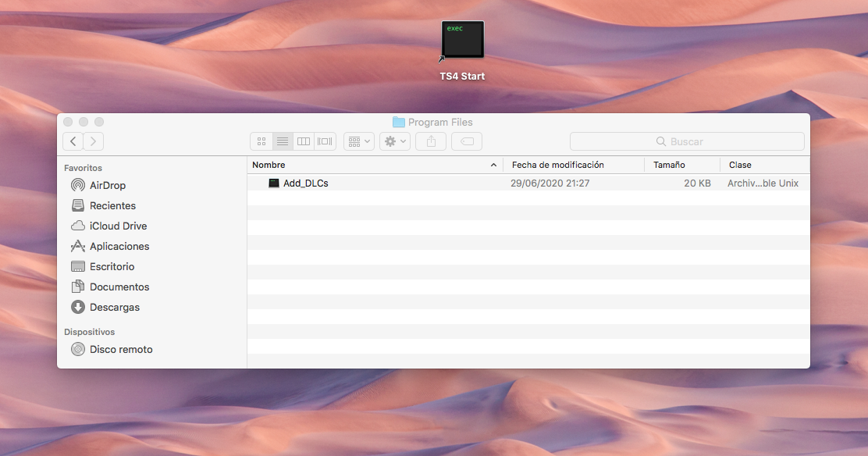Click the iCloud Drive cloud icon
Screen dimensions: 868x456
(78, 226)
